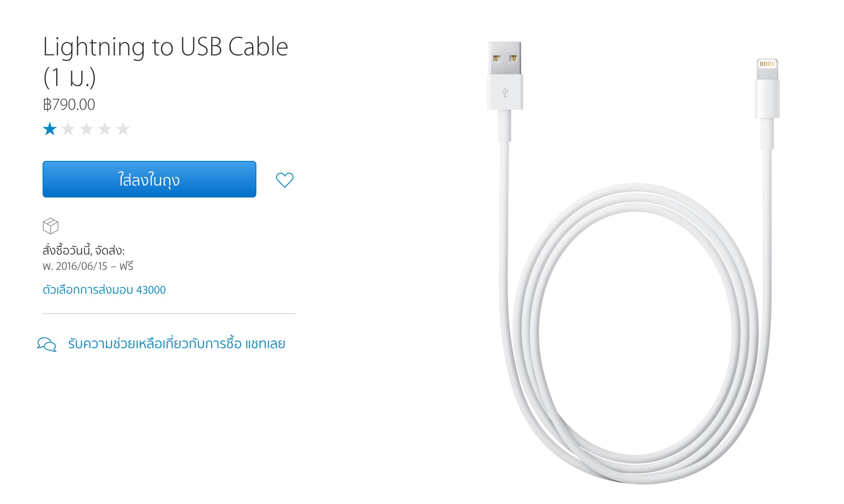The height and width of the screenshot is (504, 844).
Task: Click the second gray rating star
Action: tap(68, 129)
